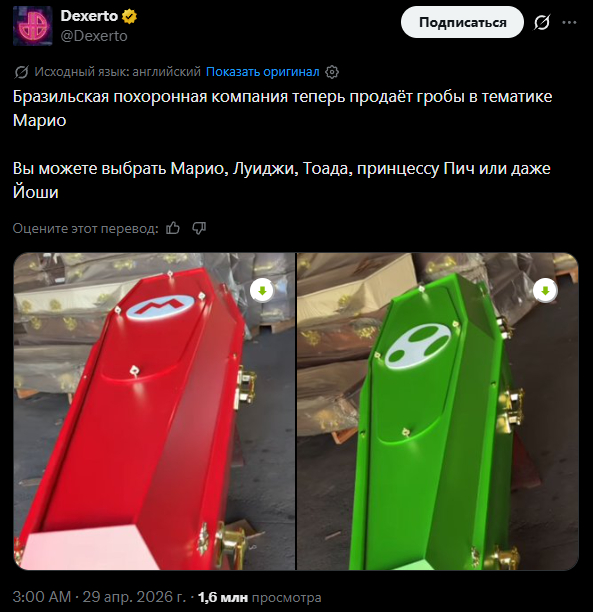Open the 3:00 AM 29 апр. 2026 timestamp
Viewport: 593px width, 612px height.
pyautogui.click(x=100, y=597)
